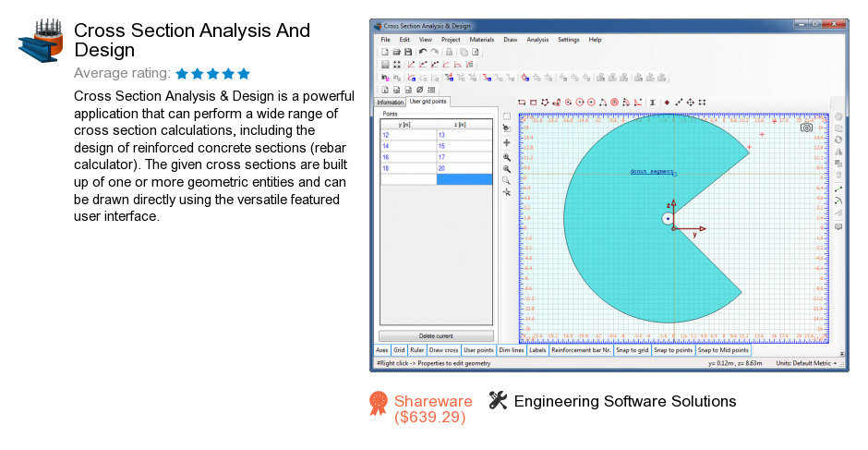Image resolution: width=868 pixels, height=450 pixels.
Task: Open the Materials menu
Action: pyautogui.click(x=482, y=40)
